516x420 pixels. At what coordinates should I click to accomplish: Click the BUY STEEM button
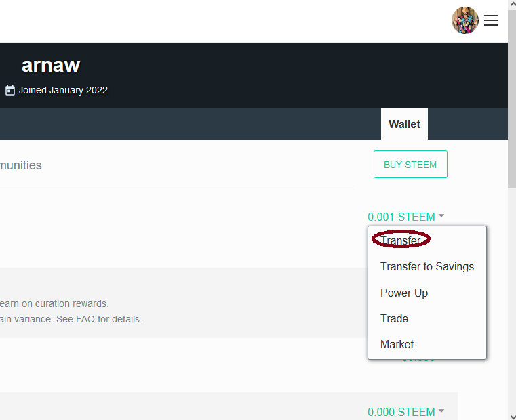410,165
